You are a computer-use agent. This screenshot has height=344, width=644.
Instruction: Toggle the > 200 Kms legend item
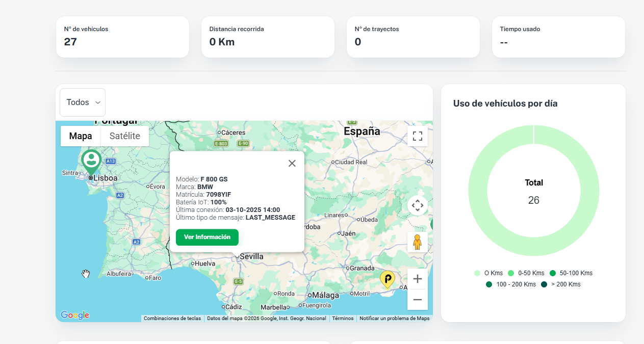click(x=560, y=284)
